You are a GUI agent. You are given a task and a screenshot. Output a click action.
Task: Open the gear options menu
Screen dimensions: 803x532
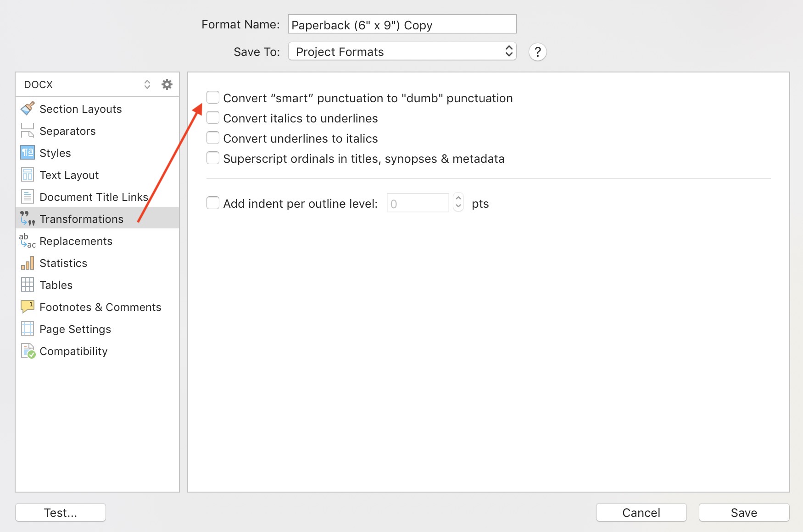167,84
